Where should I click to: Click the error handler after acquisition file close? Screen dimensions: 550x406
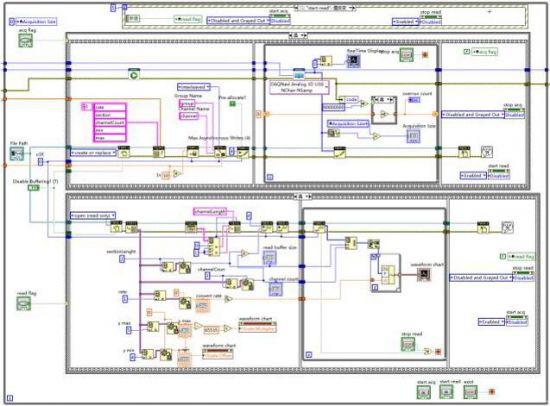coord(487,152)
